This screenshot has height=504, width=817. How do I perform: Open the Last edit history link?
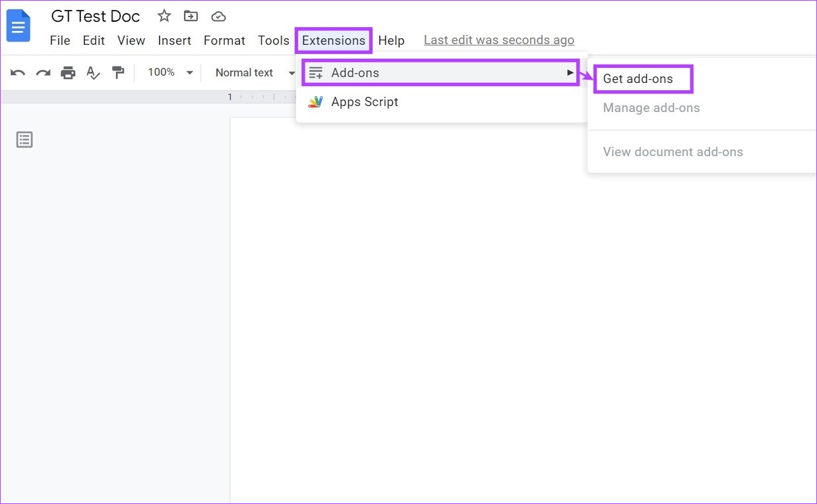(499, 40)
